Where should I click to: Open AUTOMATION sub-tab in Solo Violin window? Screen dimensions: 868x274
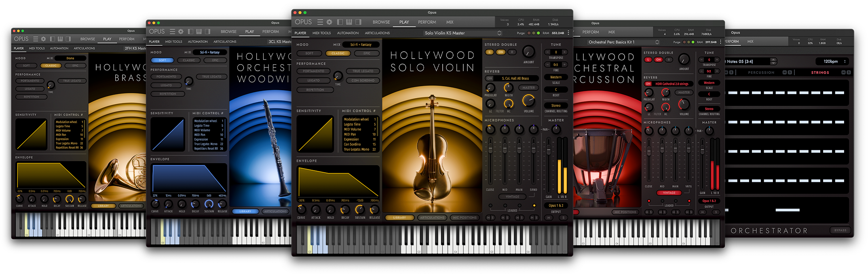pos(348,33)
